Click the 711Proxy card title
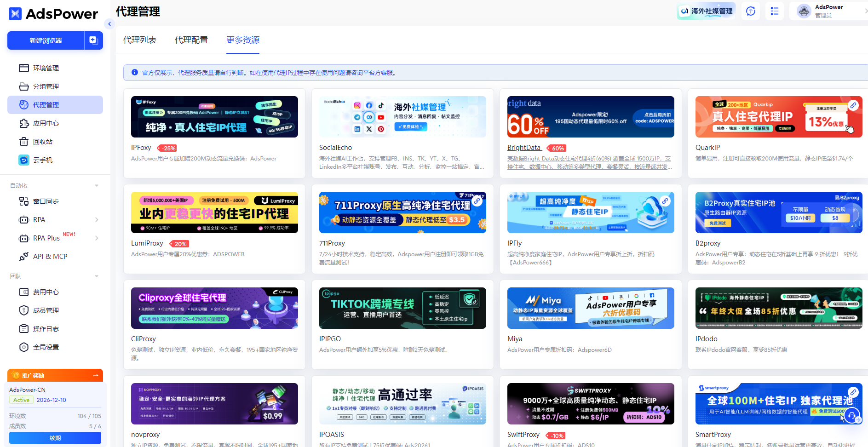Image resolution: width=868 pixels, height=447 pixels. point(332,243)
